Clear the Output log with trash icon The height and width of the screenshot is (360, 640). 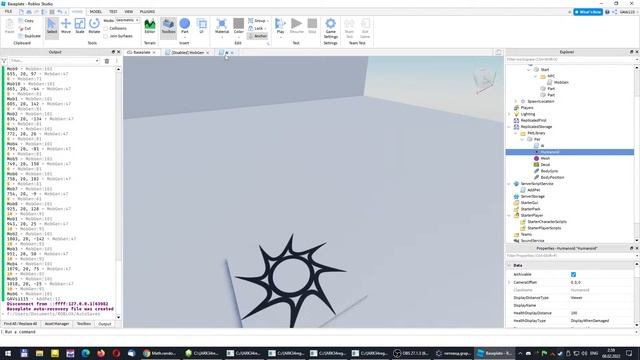pos(107,61)
